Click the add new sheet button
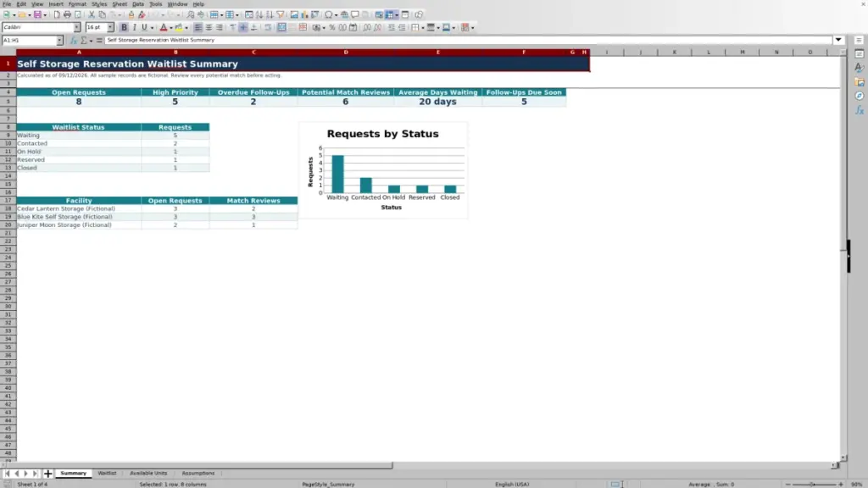This screenshot has height=488, width=868. [47, 474]
